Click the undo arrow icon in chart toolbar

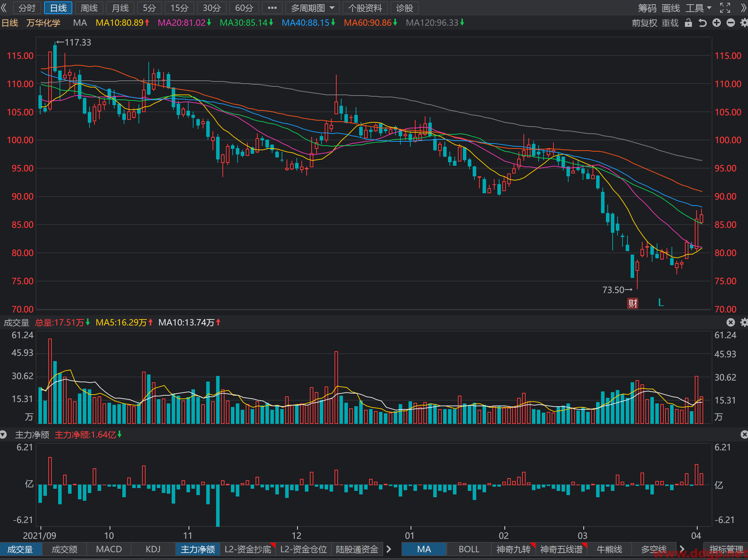(703, 23)
